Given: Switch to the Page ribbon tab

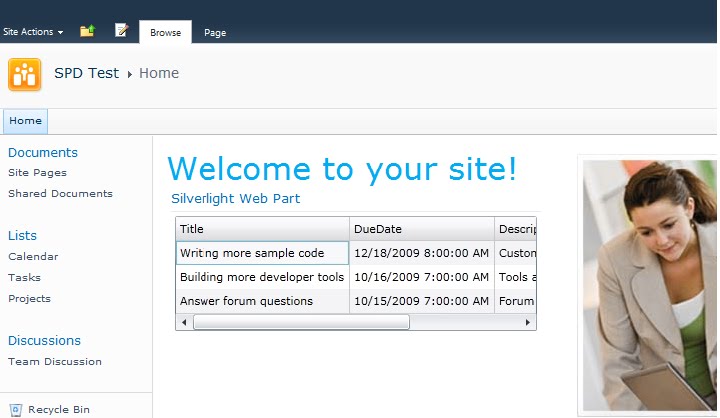Looking at the screenshot, I should click(215, 33).
